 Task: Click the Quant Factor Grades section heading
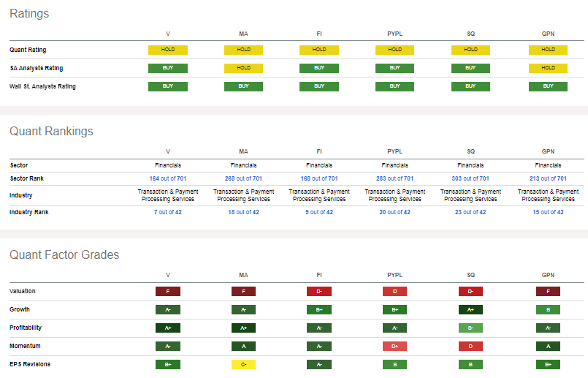tap(64, 255)
